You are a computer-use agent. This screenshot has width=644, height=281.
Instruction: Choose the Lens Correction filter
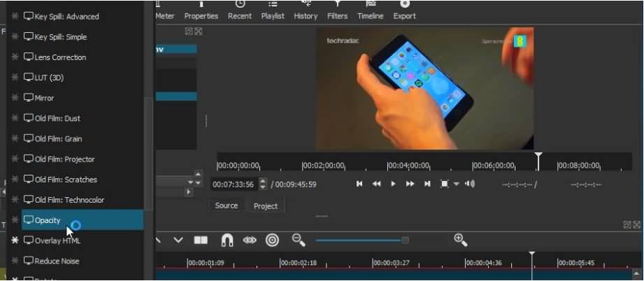(x=83, y=57)
